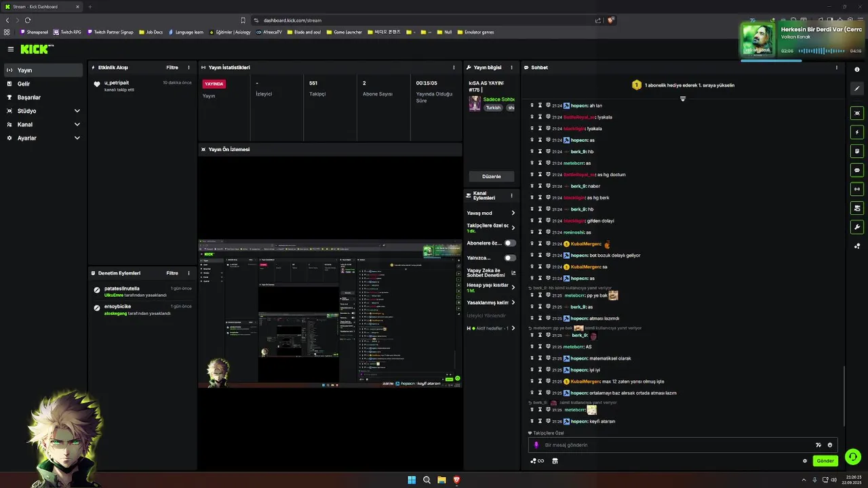The width and height of the screenshot is (868, 488).
Task: Open Yapay Zeka ile Sohbet Denetimi link
Action: 491,272
